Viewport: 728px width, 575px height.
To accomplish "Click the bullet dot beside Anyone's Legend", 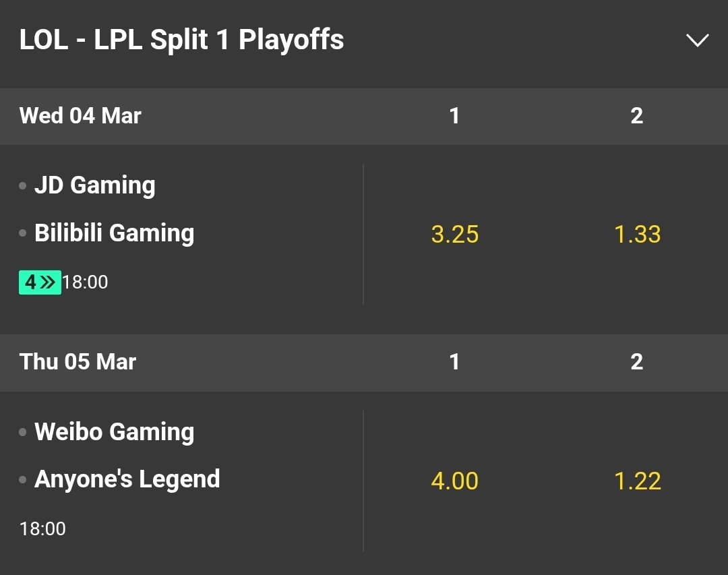I will pyautogui.click(x=23, y=480).
